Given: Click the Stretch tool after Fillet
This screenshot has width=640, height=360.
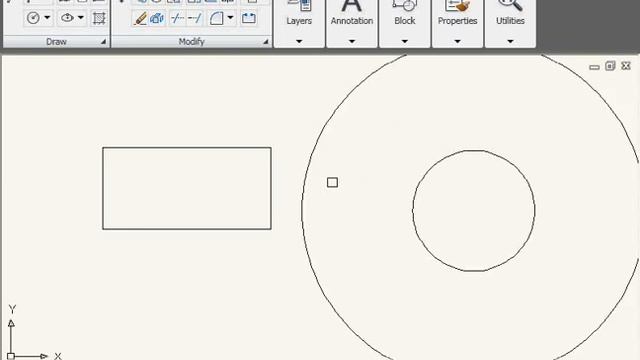Looking at the screenshot, I should coord(249,18).
